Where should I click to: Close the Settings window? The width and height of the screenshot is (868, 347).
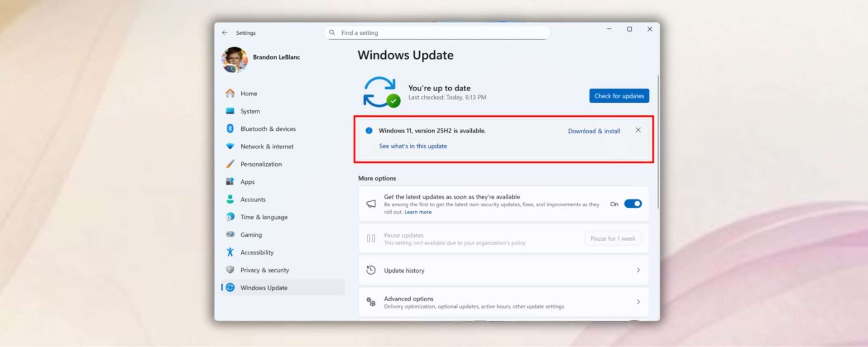coord(650,29)
